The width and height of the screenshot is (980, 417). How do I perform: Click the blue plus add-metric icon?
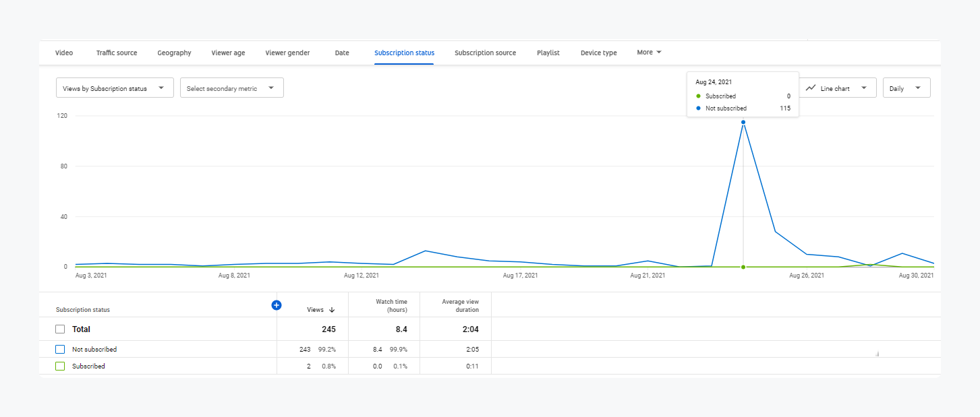(x=276, y=305)
